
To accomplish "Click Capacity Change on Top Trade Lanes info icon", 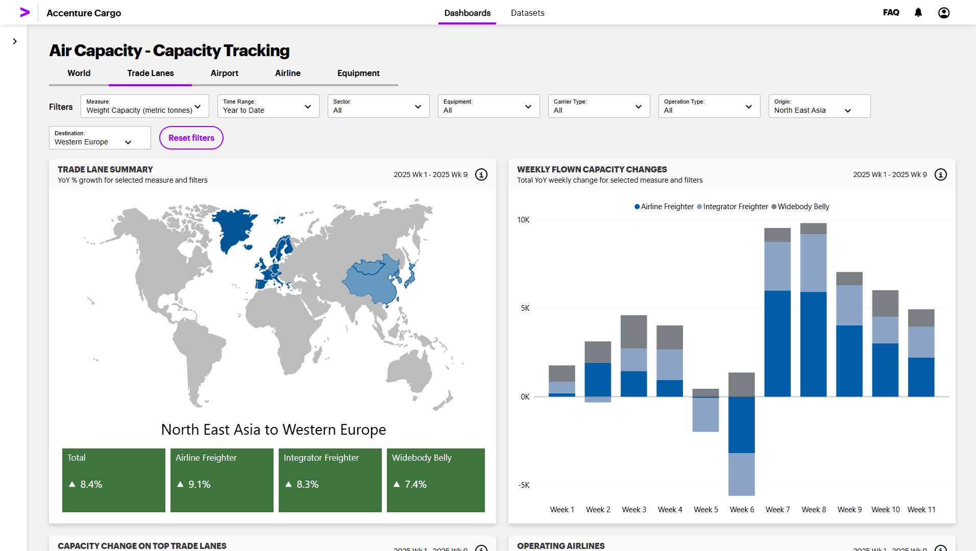I will 481,548.
